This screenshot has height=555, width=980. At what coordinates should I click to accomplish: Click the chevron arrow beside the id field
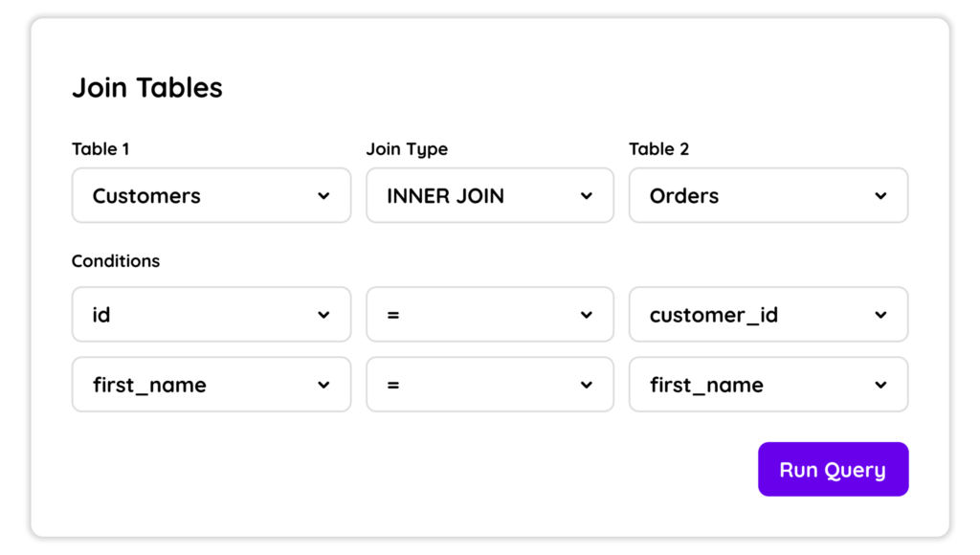coord(323,315)
